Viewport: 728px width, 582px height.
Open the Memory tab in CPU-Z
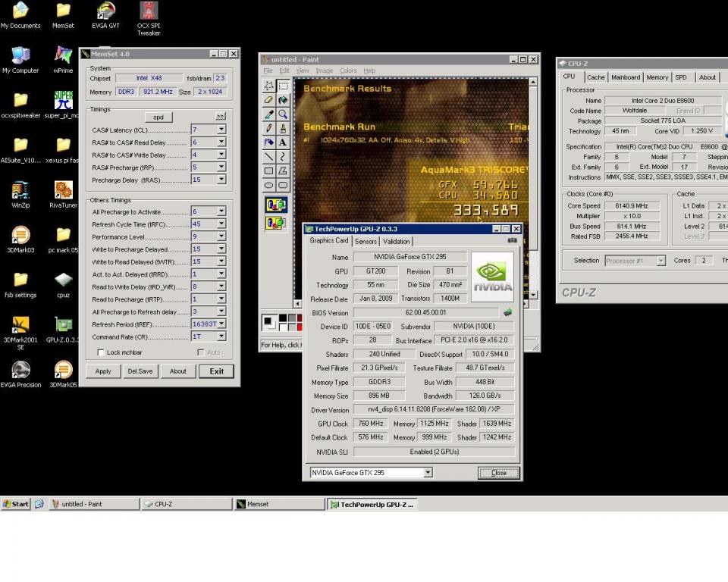(657, 77)
